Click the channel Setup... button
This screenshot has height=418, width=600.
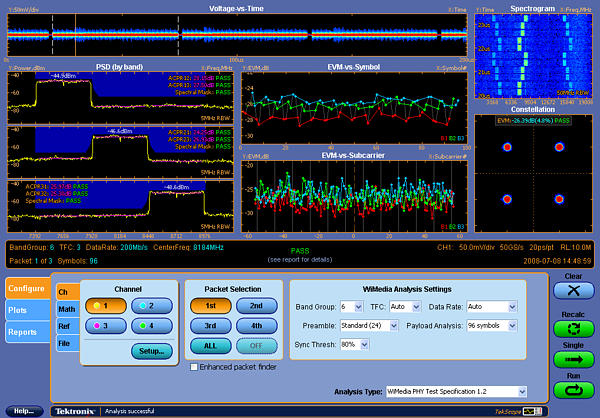[x=151, y=351]
